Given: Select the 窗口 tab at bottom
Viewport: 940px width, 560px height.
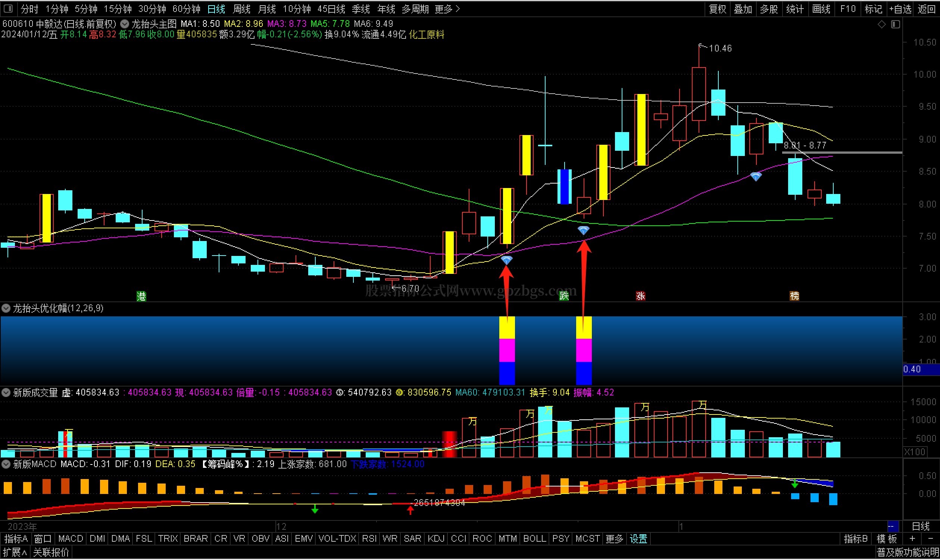Looking at the screenshot, I should (43, 539).
